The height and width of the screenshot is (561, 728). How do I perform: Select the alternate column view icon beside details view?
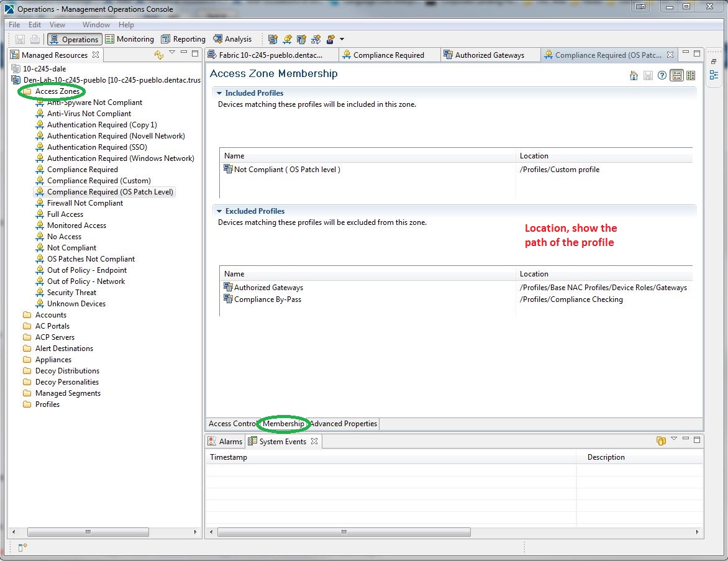[691, 75]
